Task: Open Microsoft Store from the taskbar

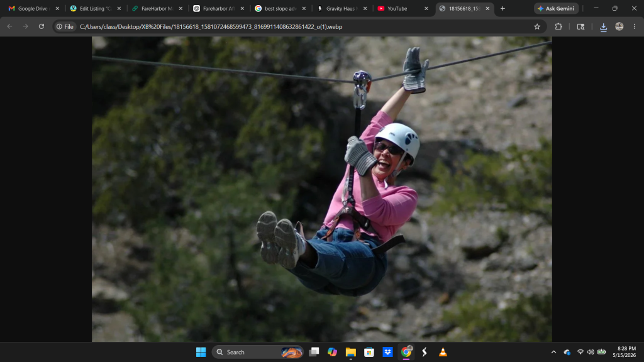Action: 369,352
